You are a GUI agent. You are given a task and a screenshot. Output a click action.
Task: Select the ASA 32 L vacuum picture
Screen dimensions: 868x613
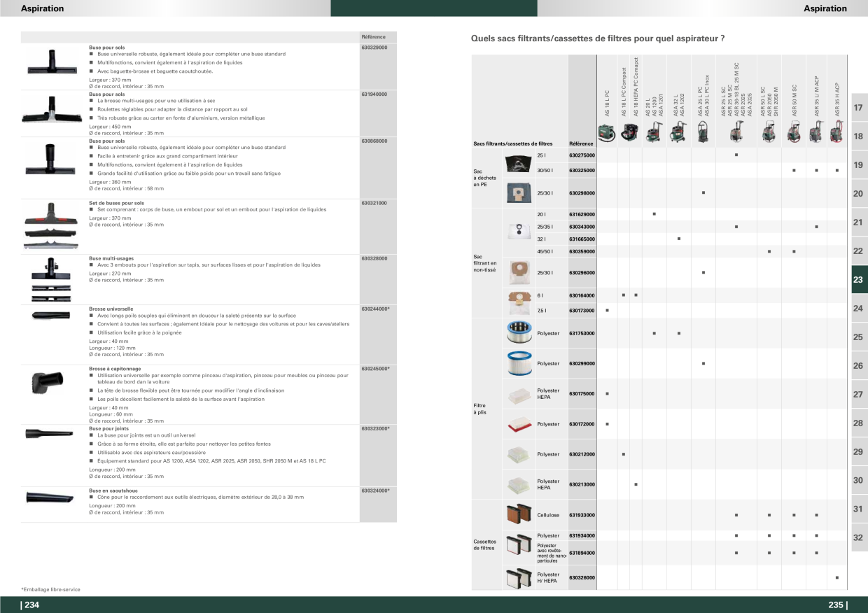678,132
